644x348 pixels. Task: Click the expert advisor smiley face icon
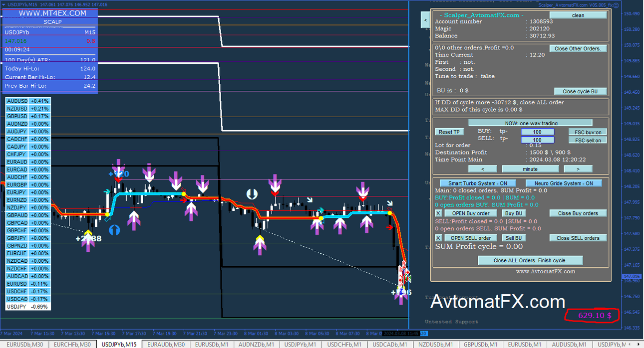[x=616, y=5]
